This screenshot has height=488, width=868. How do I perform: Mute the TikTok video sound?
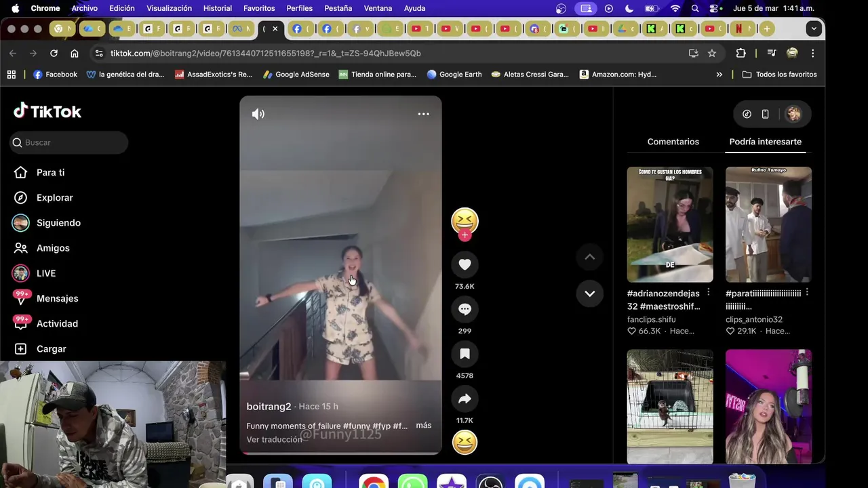pos(258,114)
